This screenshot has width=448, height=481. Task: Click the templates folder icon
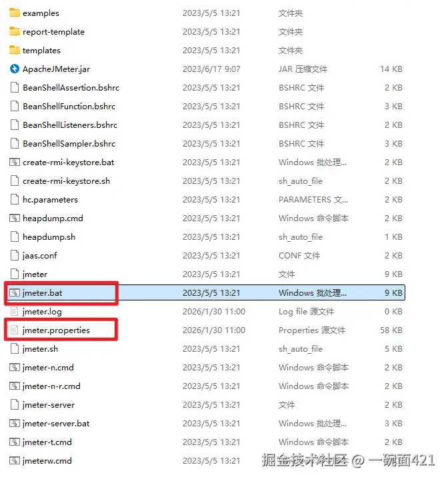[15, 50]
